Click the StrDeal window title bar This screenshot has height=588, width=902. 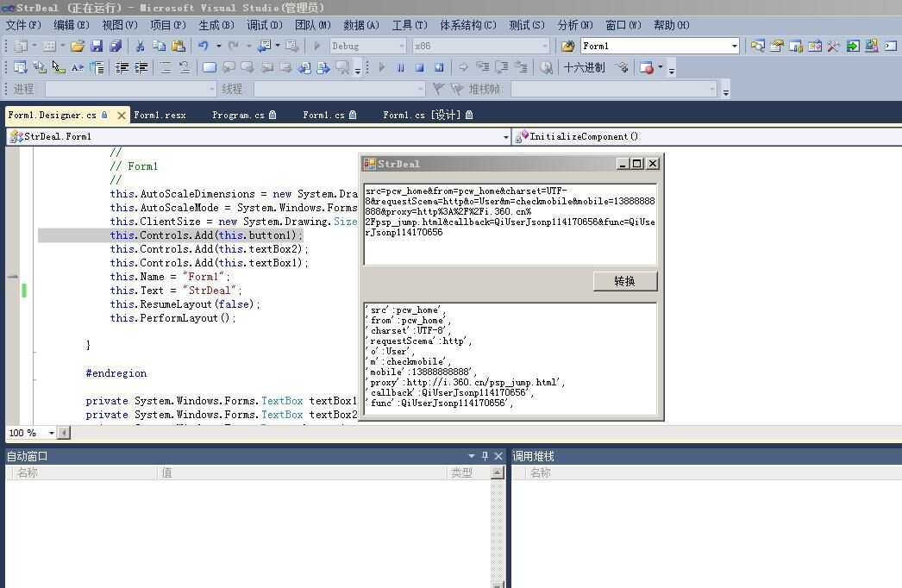(x=489, y=164)
